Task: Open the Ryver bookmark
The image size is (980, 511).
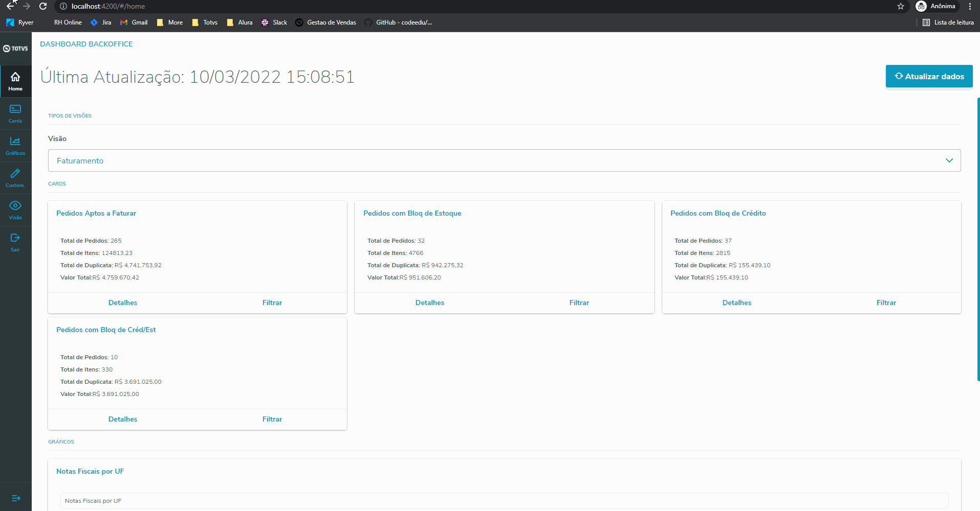Action: coord(20,22)
